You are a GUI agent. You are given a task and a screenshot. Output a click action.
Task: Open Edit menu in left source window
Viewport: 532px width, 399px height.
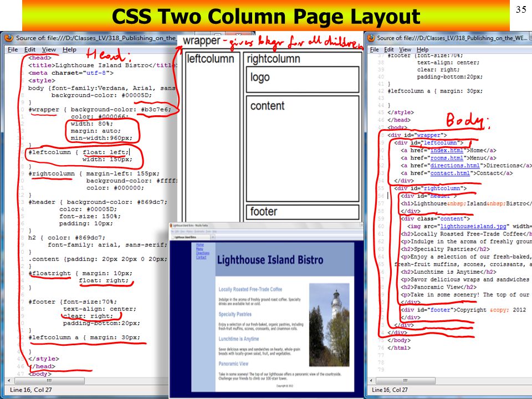(x=29, y=49)
